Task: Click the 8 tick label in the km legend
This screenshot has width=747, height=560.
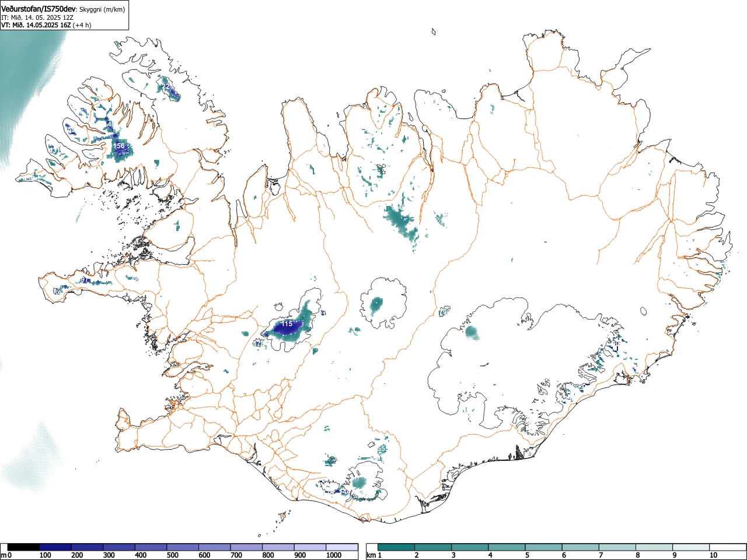Action: point(637,555)
